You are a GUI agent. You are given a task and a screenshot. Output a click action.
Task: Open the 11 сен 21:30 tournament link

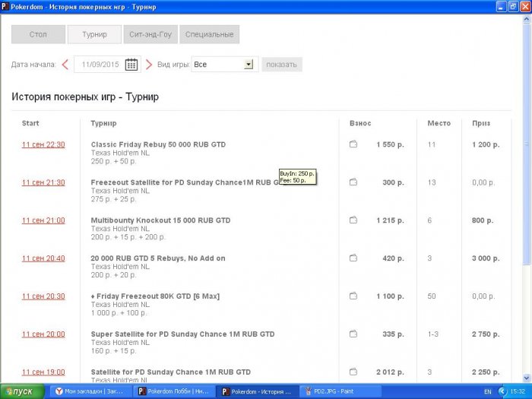43,182
